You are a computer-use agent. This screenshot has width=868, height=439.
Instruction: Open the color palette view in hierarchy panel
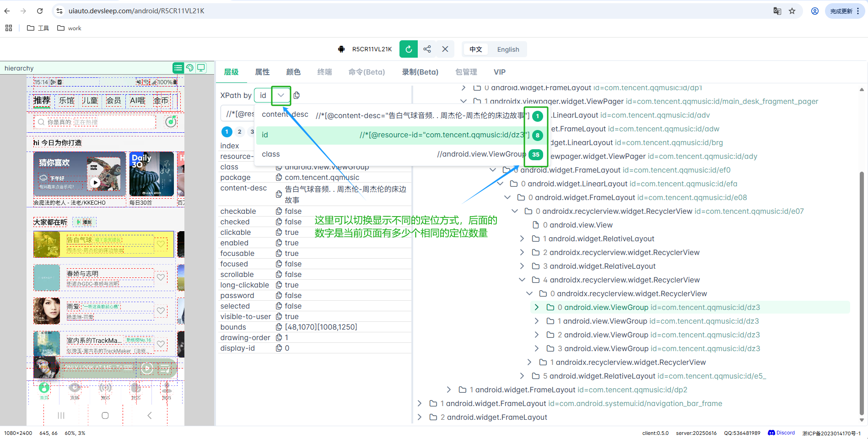(190, 68)
